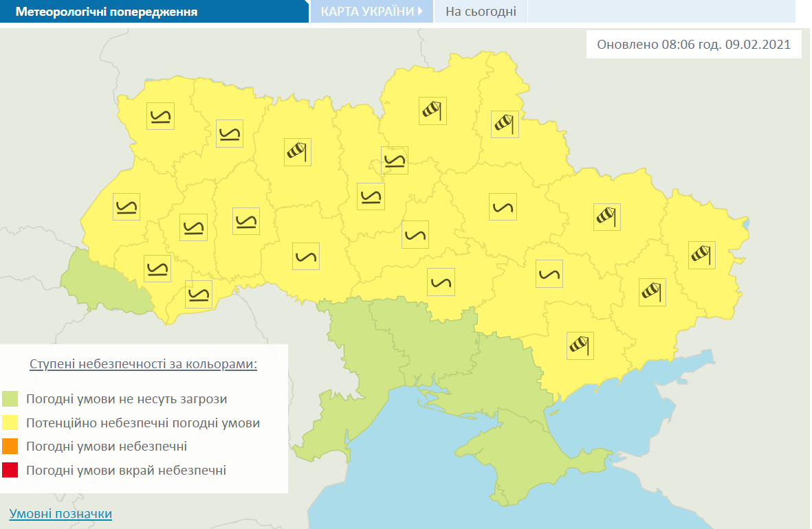Viewport: 812px width, 529px height.
Task: Select the windsock icon in Zhytomyr region
Action: 298,153
